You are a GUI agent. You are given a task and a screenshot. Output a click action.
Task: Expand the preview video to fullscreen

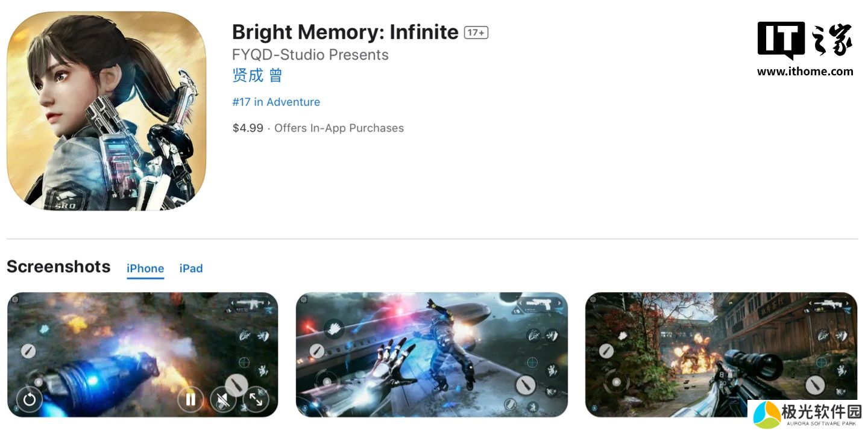click(x=256, y=399)
